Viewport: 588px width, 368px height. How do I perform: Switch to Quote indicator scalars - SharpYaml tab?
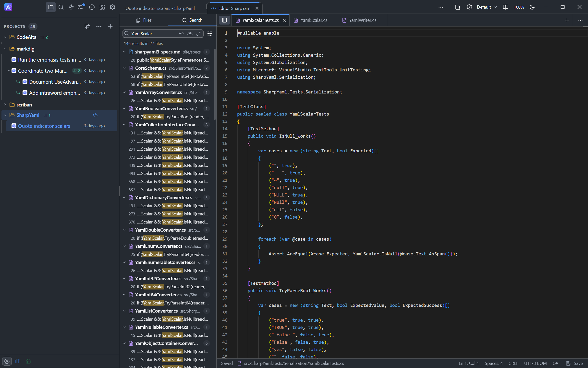click(x=160, y=8)
